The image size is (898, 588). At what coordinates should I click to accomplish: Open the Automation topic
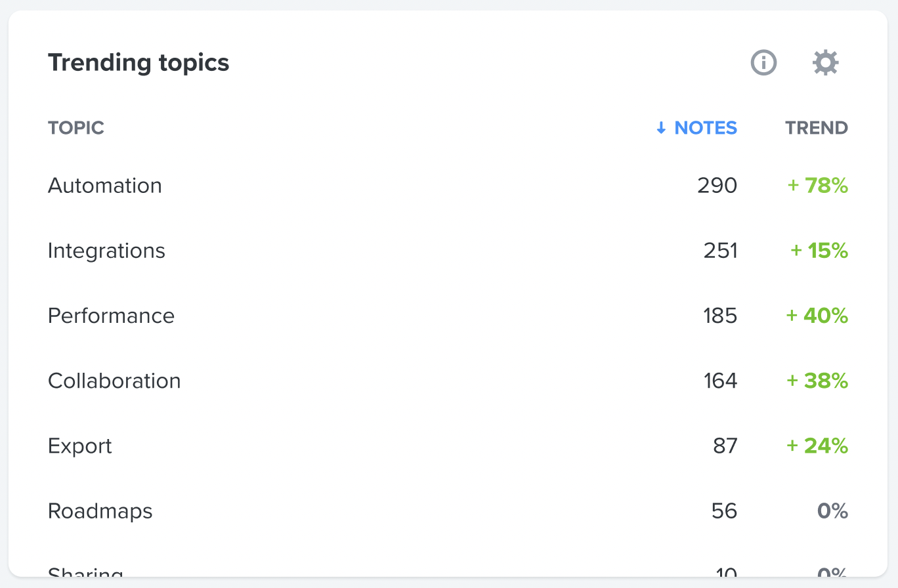click(105, 186)
